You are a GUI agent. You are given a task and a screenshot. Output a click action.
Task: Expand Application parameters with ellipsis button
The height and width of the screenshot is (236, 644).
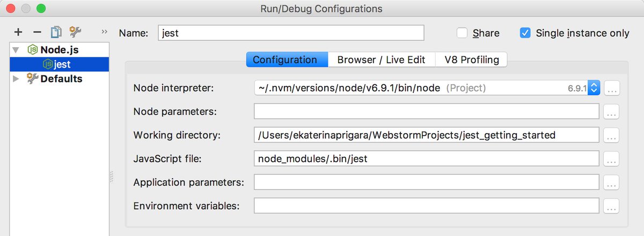click(x=612, y=183)
